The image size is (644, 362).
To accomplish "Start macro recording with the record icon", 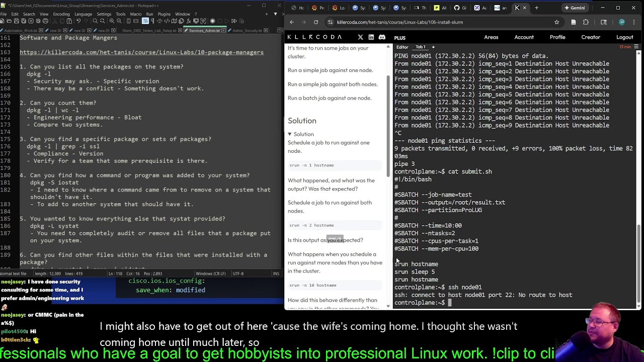I will tap(212, 21).
